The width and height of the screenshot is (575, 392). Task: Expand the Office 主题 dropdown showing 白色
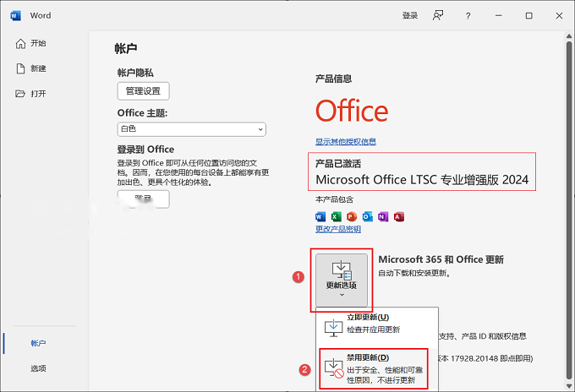[x=191, y=129]
